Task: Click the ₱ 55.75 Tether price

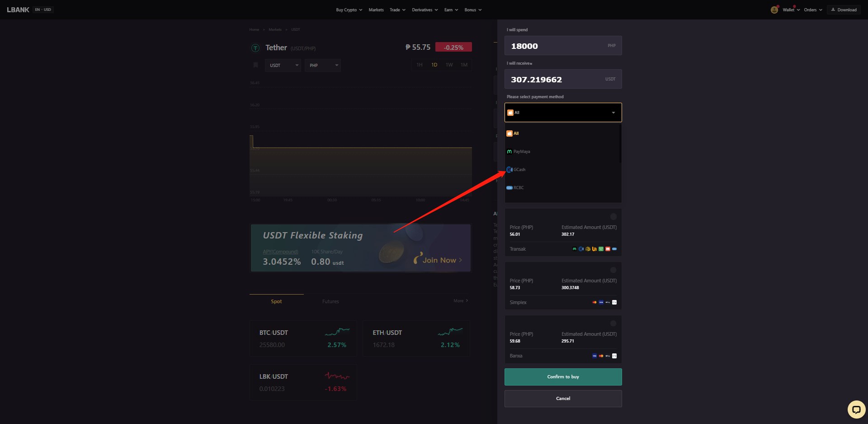Action: click(x=418, y=47)
